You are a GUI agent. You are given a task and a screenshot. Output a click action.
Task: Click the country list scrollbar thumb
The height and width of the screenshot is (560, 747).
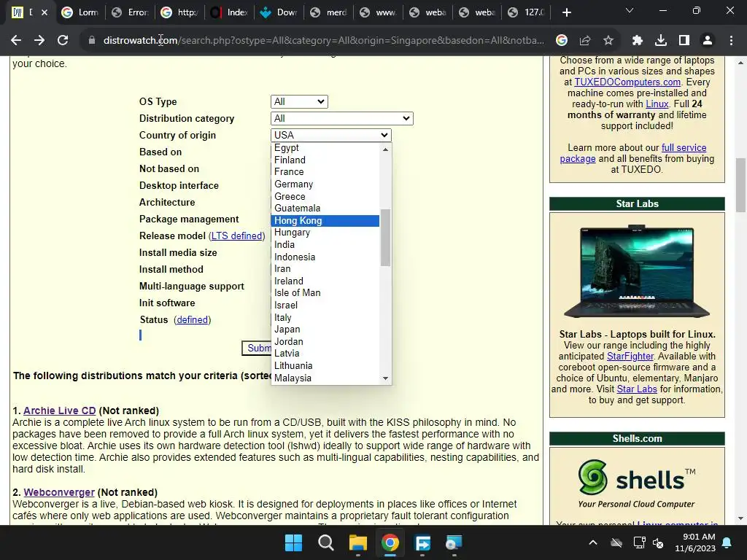[x=385, y=237]
